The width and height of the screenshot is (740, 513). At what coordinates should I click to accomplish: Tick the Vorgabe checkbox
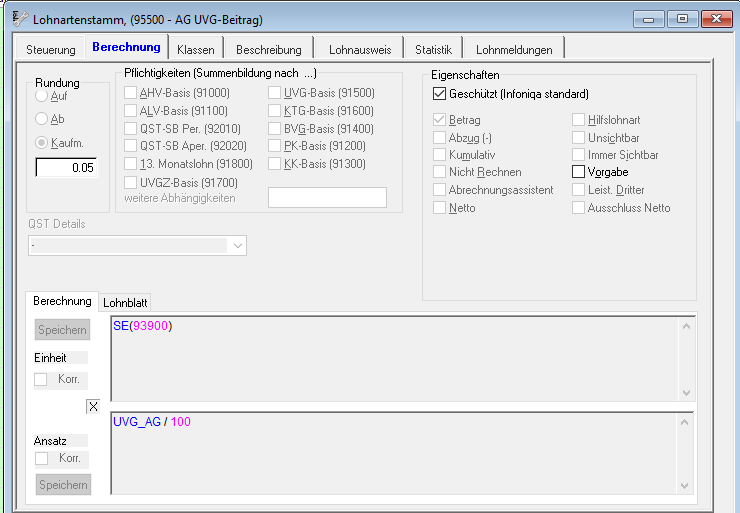click(x=578, y=172)
